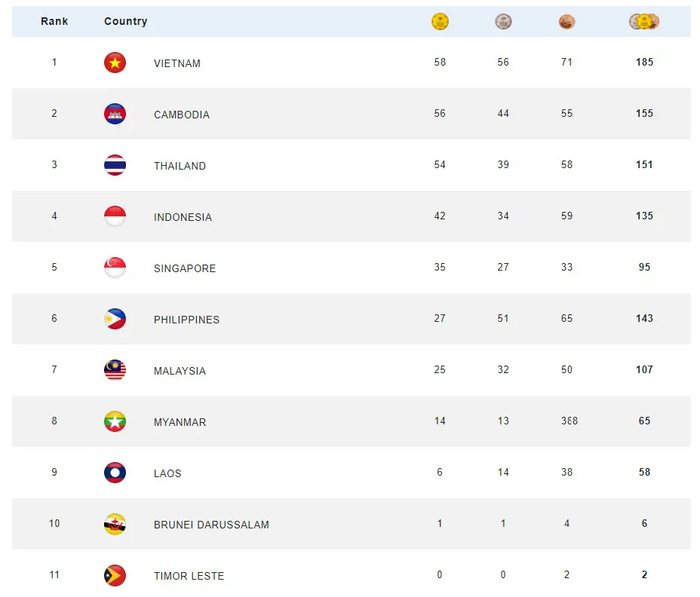Screen dimensions: 700x597
Task: Open the LAOS country name
Action: coord(167,474)
